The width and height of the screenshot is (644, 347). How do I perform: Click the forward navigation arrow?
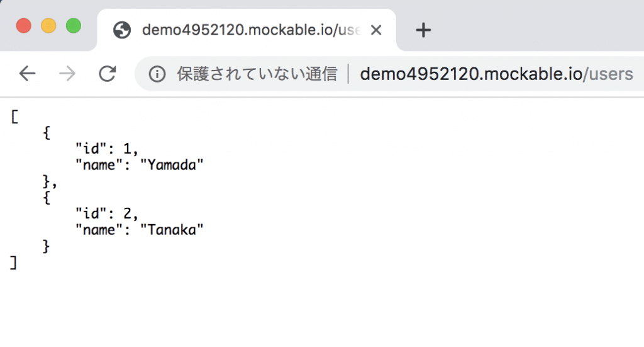(67, 74)
